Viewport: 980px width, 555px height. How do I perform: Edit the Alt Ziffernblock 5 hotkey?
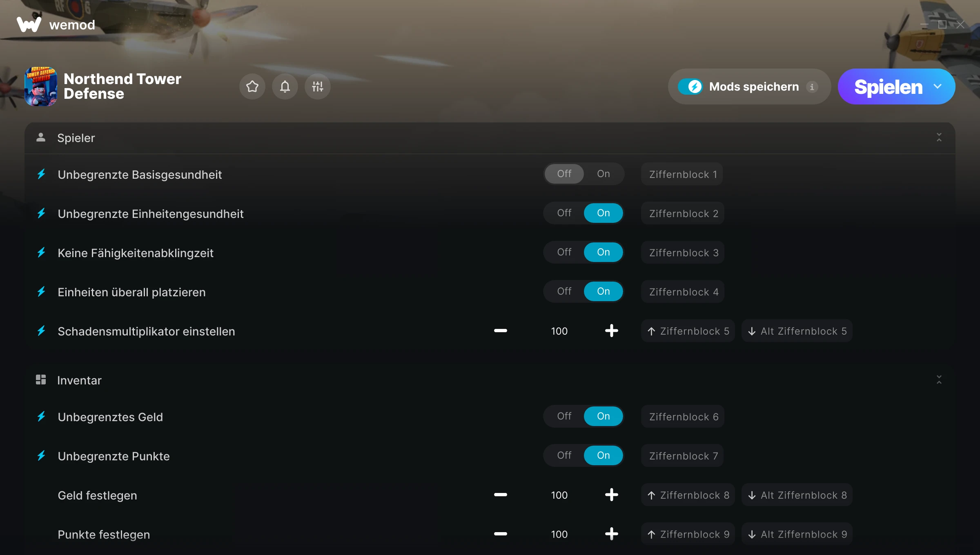click(x=797, y=331)
